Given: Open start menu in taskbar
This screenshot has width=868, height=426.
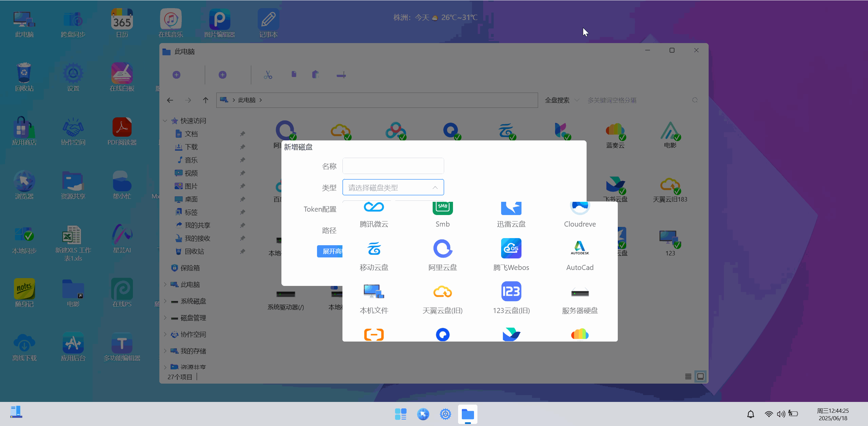Looking at the screenshot, I should click(401, 414).
